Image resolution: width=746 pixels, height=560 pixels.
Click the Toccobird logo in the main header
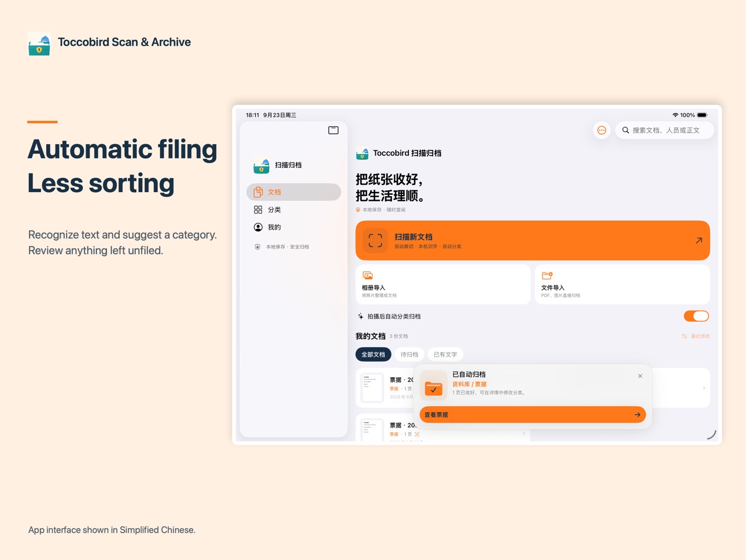pyautogui.click(x=362, y=153)
